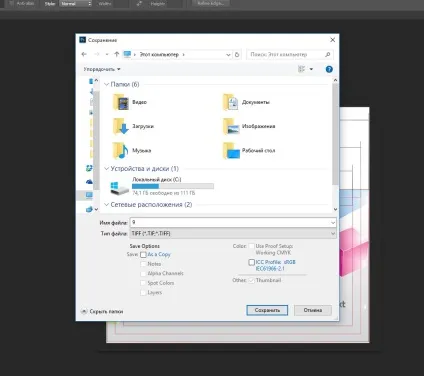
Task: Click the Этот компьютер breadcrumb
Action: (x=159, y=54)
